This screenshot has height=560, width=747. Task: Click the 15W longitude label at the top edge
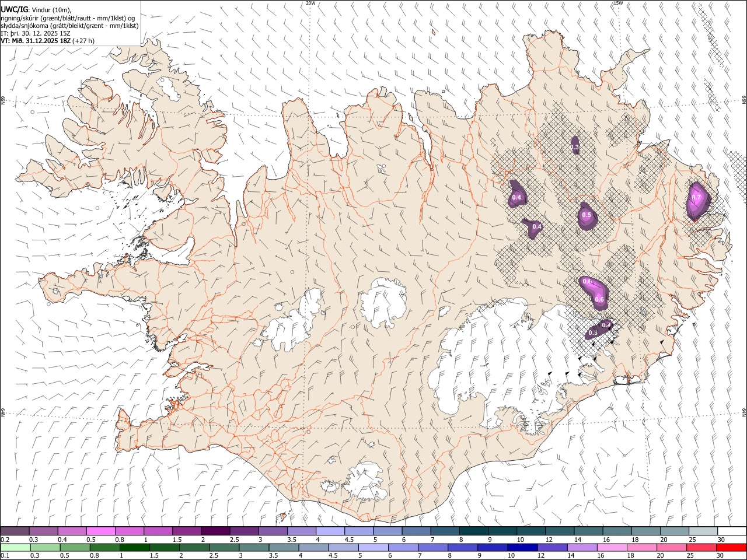(618, 3)
